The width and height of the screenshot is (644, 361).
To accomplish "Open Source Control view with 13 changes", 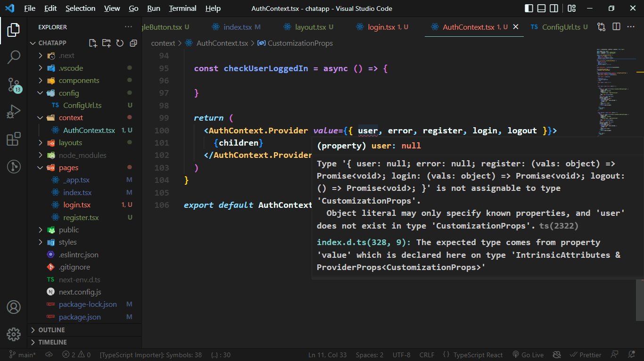I will (x=14, y=85).
